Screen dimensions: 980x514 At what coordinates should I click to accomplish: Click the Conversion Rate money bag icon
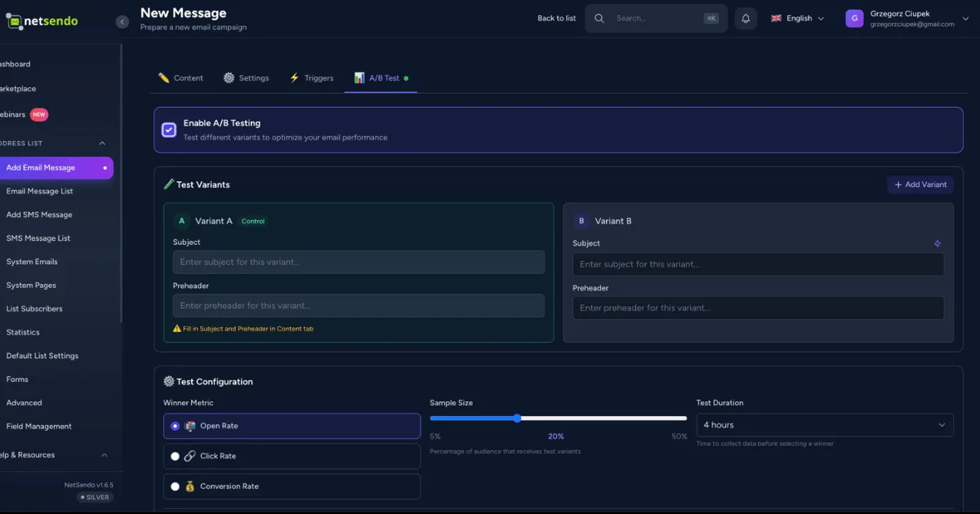click(190, 486)
